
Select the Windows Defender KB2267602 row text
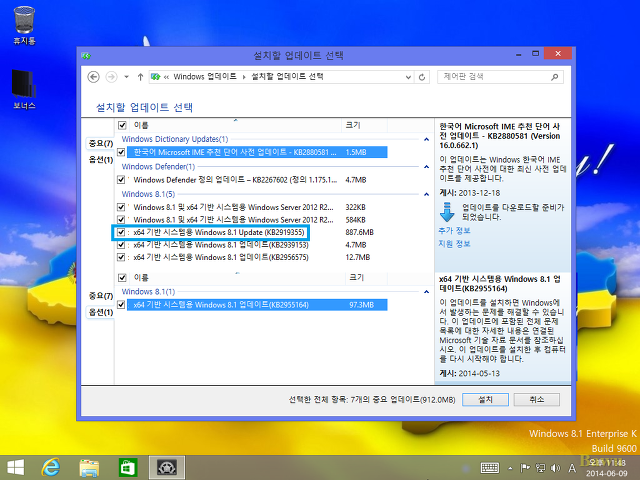(235, 180)
